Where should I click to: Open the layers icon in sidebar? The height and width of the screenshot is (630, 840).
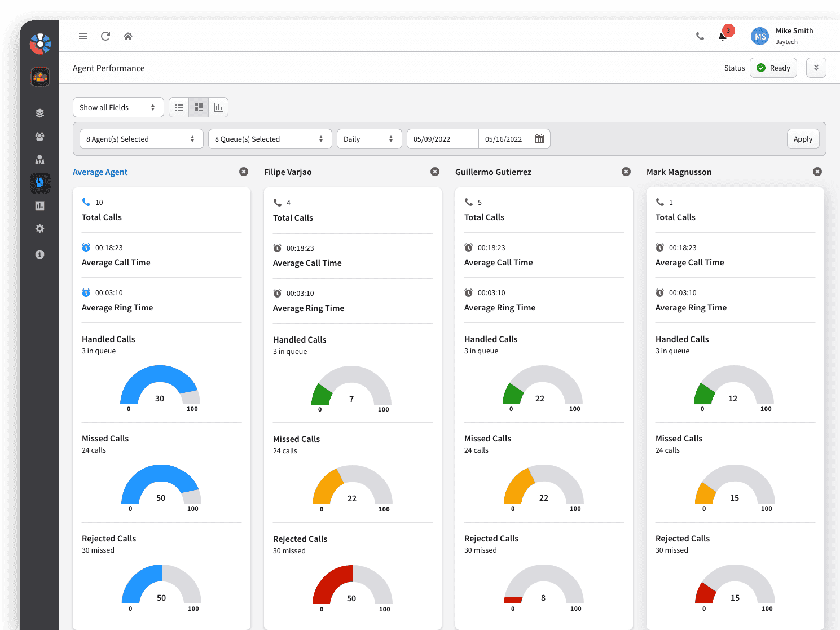coord(39,113)
